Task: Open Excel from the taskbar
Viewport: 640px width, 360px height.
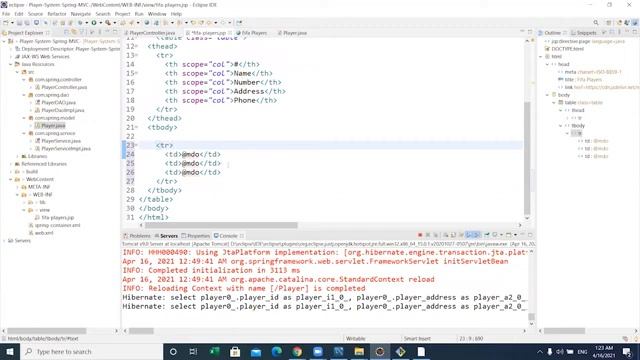Action: [x=214, y=351]
